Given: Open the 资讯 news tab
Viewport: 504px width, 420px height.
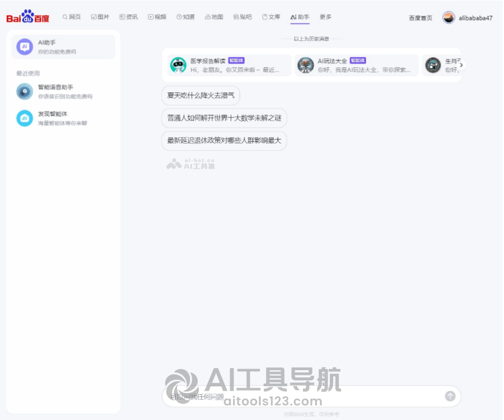Looking at the screenshot, I should (129, 17).
